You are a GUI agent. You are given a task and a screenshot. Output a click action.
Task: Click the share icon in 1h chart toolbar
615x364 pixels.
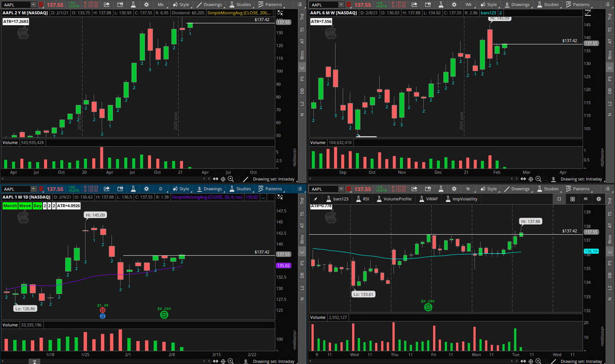(414, 189)
